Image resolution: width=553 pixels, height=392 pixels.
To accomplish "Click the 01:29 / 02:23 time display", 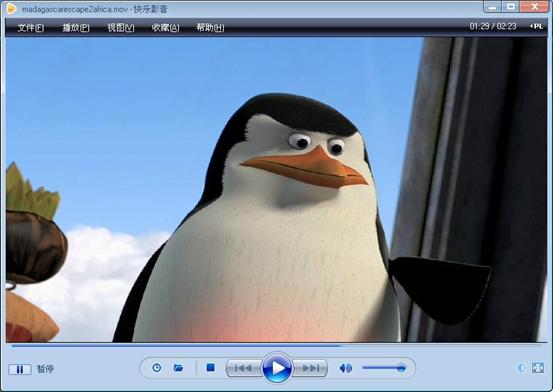I will pyautogui.click(x=493, y=26).
